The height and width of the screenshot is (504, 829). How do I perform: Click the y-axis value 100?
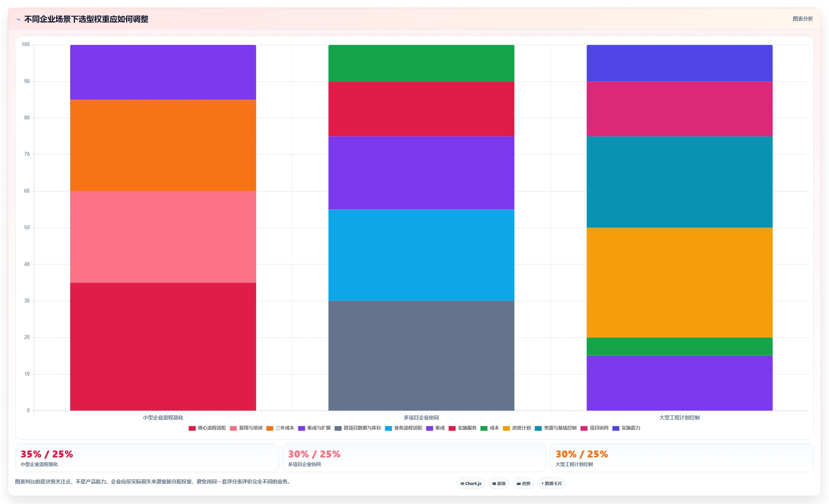[x=26, y=45]
